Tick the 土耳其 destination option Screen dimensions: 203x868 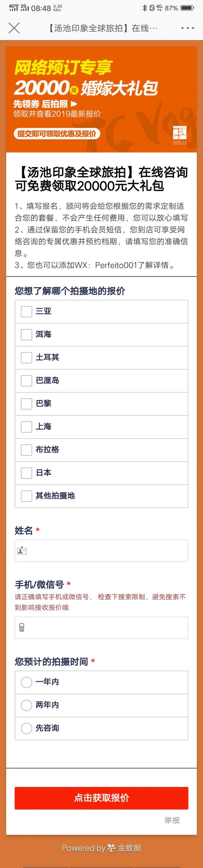26,358
